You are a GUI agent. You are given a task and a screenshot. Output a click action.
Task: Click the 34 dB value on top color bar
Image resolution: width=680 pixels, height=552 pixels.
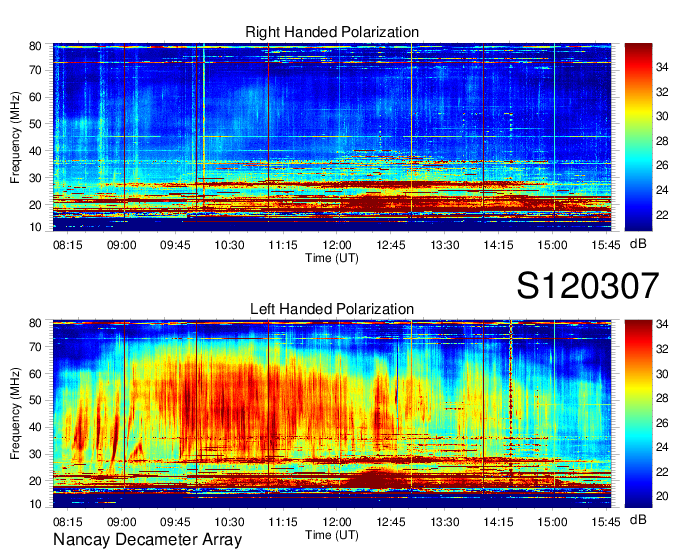click(x=662, y=67)
